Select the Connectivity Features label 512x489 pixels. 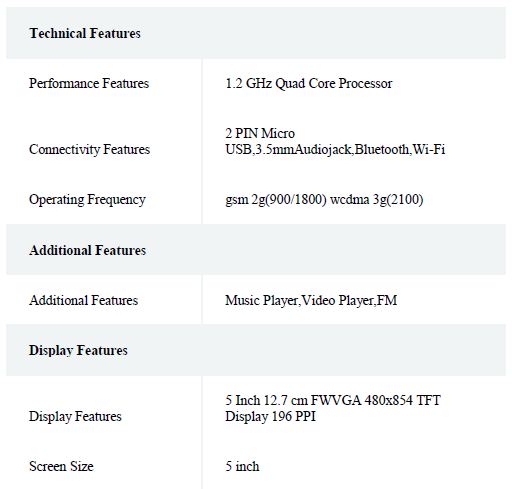pos(89,149)
